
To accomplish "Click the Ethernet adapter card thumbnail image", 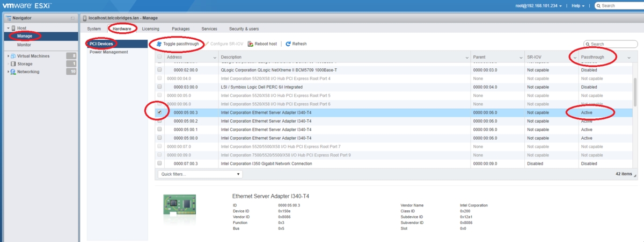I will coord(179,205).
